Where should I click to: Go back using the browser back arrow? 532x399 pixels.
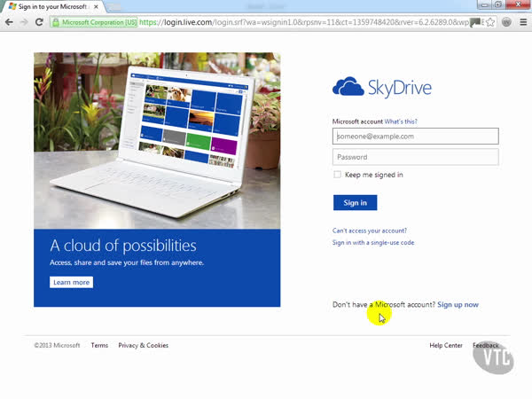9,22
